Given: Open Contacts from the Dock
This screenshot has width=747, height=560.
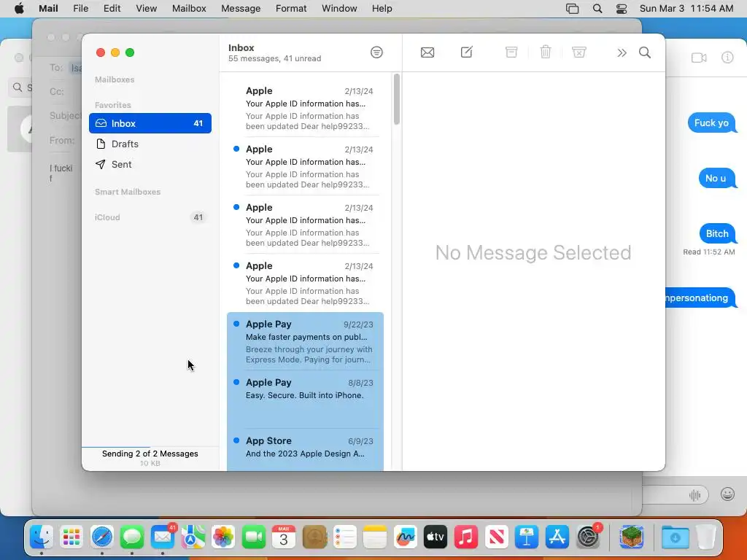Looking at the screenshot, I should click(314, 537).
